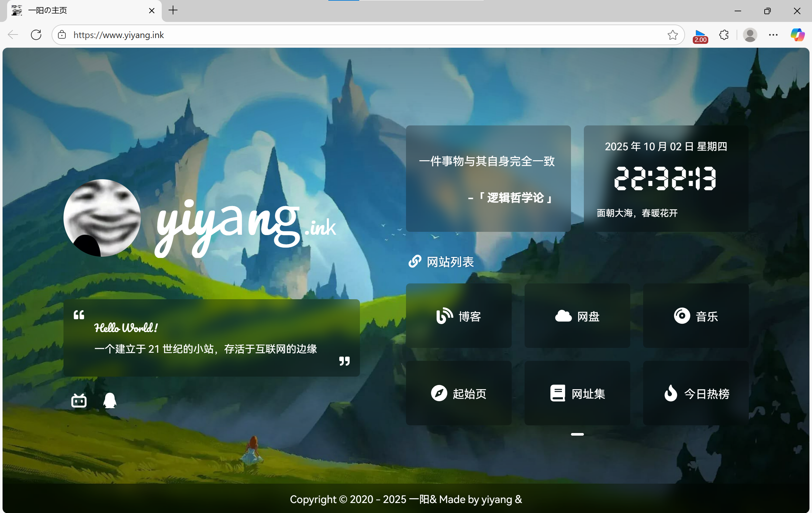This screenshot has width=812, height=513.
Task: Click the QQ penguin icon
Action: (x=110, y=400)
